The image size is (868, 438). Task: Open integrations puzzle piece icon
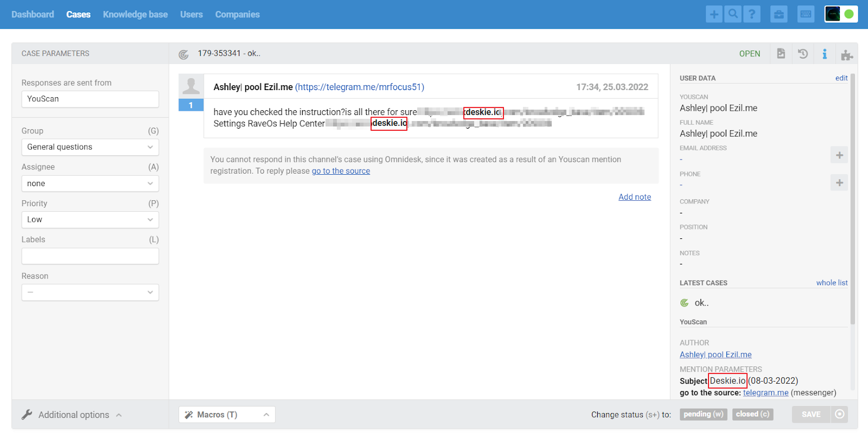click(x=847, y=54)
